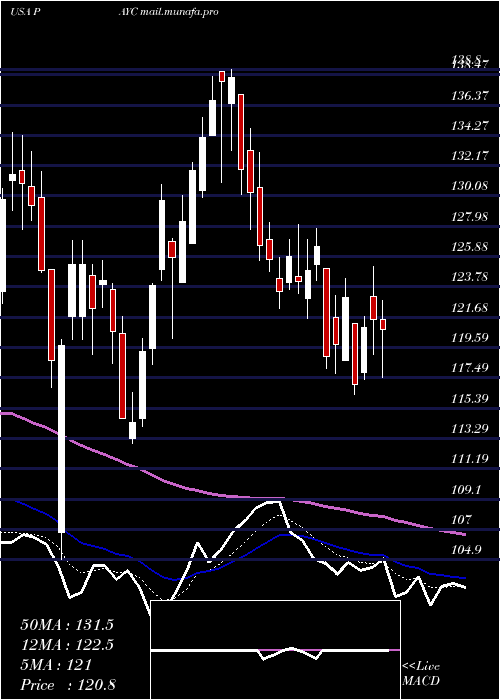This screenshot has width=500, height=700.
Task: Click the 136.37 price axis label
Action: (470, 96)
